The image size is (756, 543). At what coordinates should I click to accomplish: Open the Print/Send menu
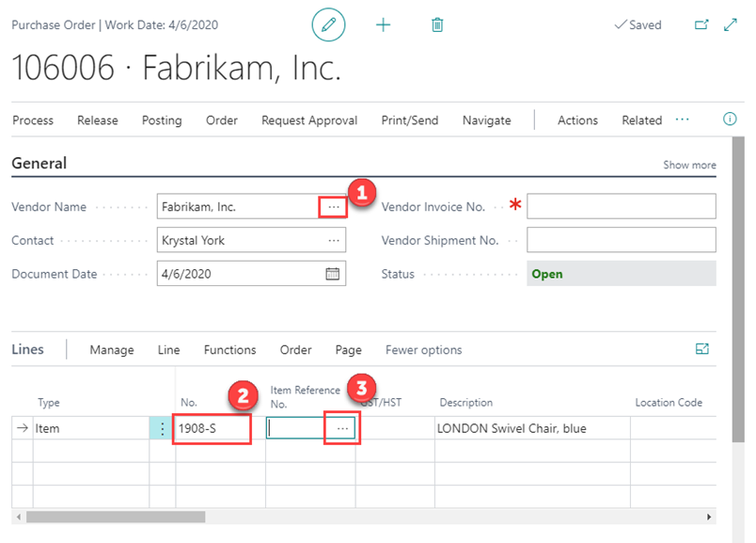pos(410,120)
